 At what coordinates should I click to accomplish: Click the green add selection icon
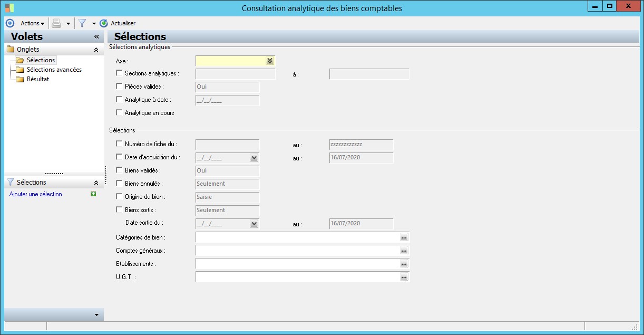tap(93, 194)
